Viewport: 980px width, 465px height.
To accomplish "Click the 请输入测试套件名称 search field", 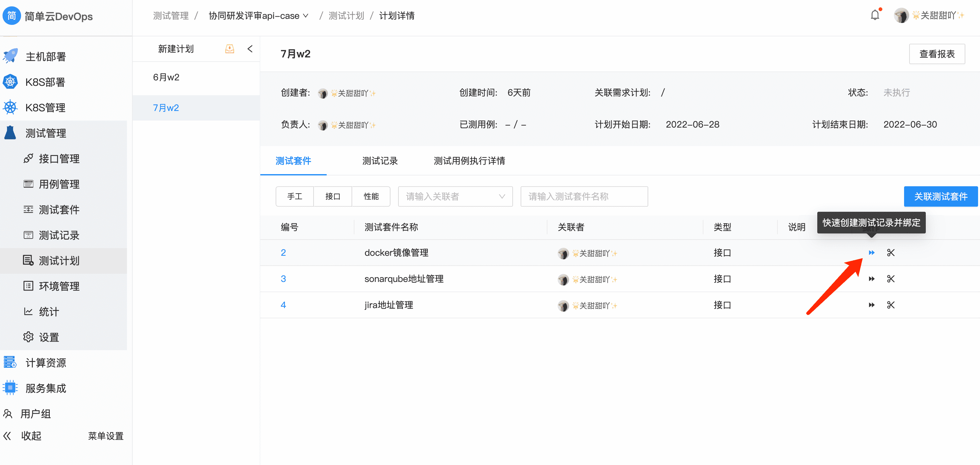I will pyautogui.click(x=584, y=196).
